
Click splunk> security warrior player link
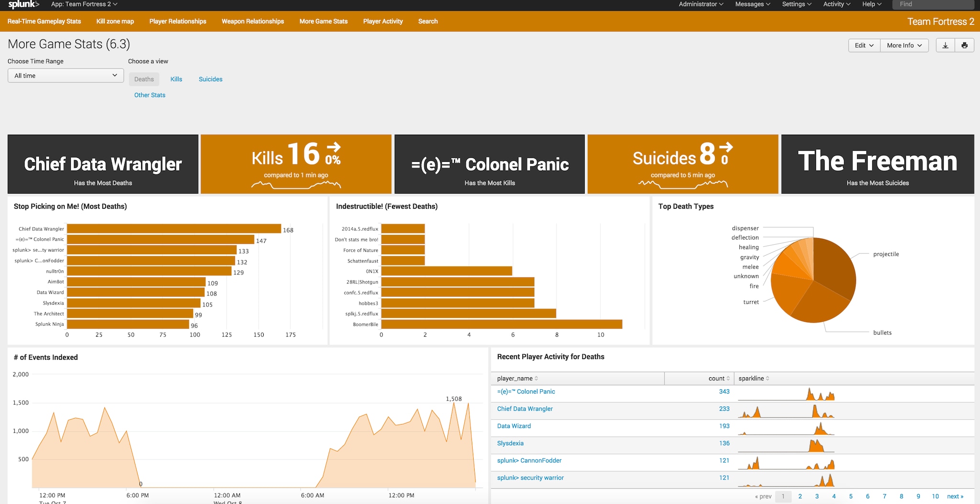pos(530,478)
